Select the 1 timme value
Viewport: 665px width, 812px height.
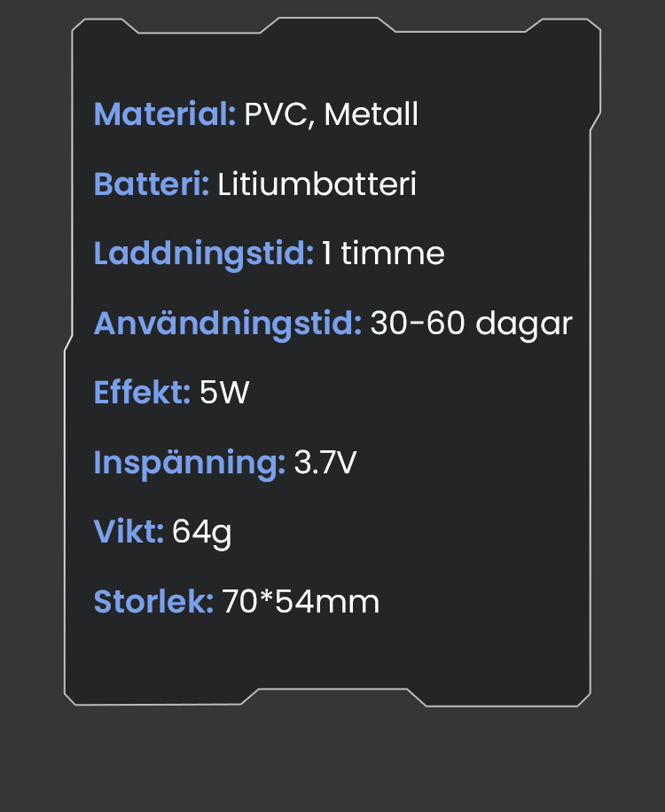click(383, 254)
